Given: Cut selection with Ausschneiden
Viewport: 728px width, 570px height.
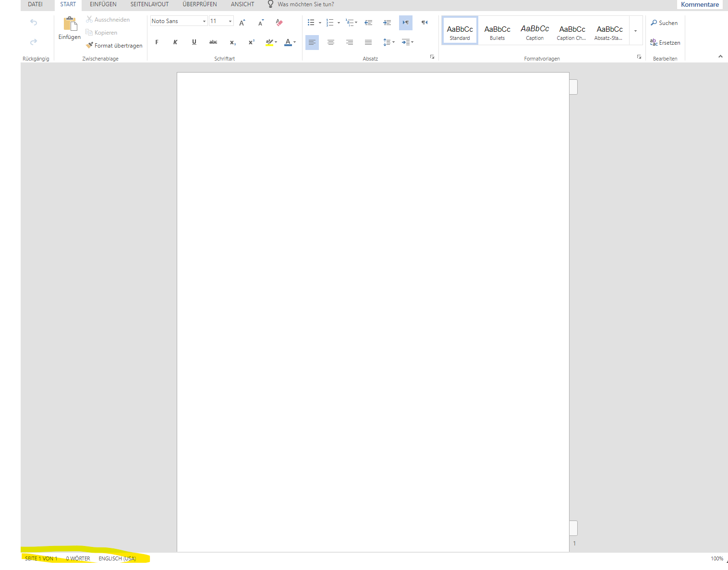Looking at the screenshot, I should point(108,20).
